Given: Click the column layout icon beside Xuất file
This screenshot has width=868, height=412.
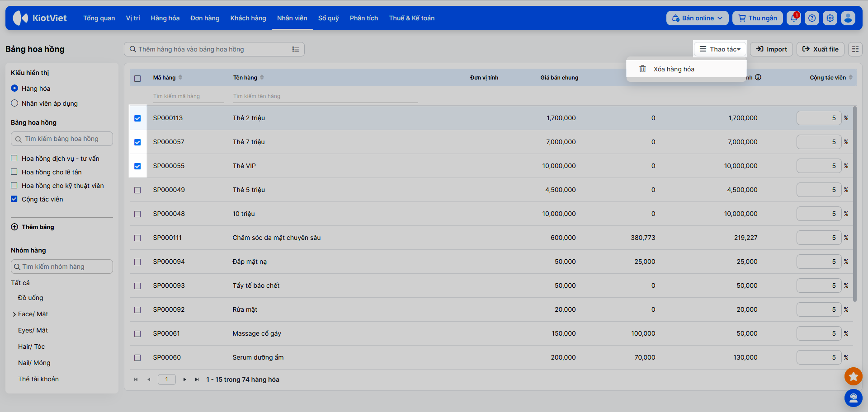Looking at the screenshot, I should click(x=855, y=49).
